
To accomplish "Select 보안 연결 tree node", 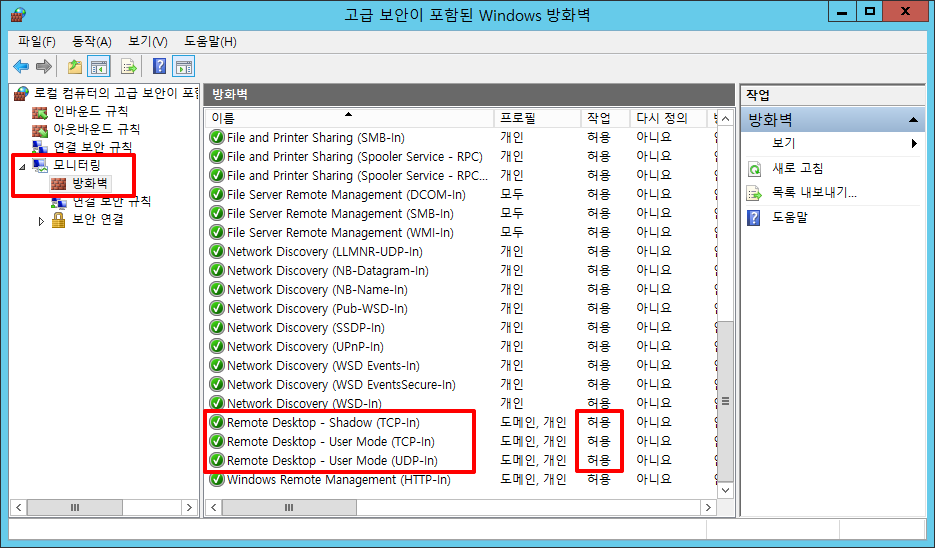I will pyautogui.click(x=98, y=219).
